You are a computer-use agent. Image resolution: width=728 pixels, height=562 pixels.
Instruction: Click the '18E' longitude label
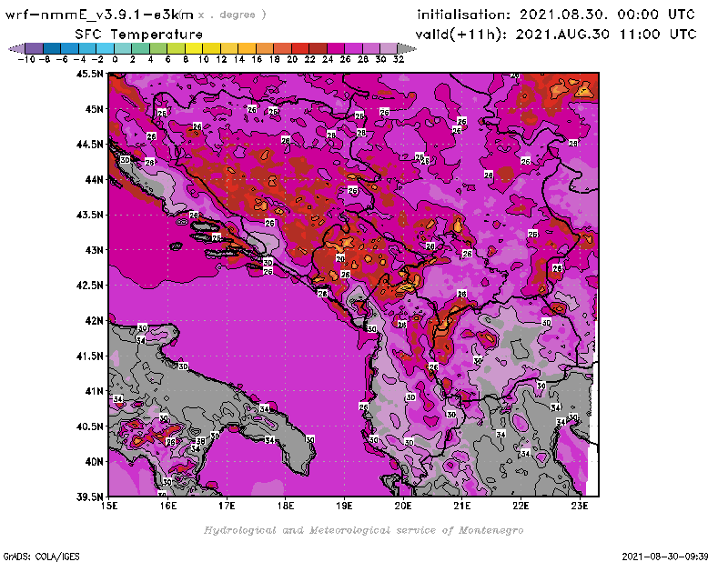(x=286, y=506)
